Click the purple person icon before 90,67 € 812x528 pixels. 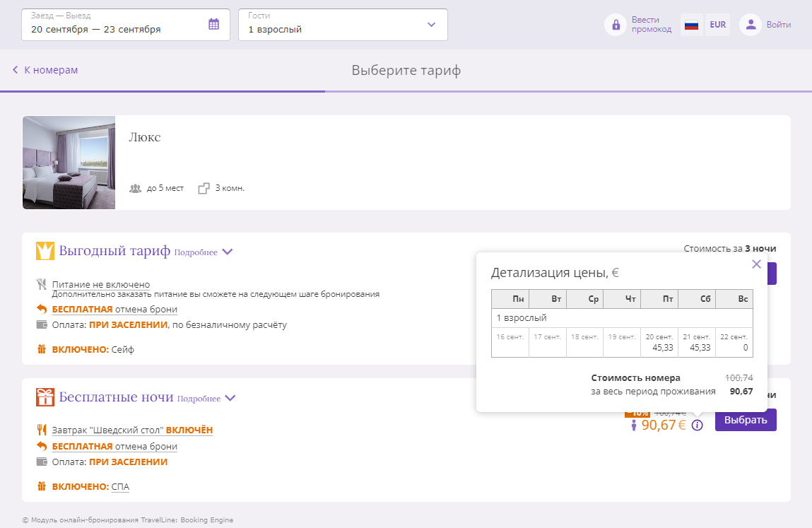point(633,426)
